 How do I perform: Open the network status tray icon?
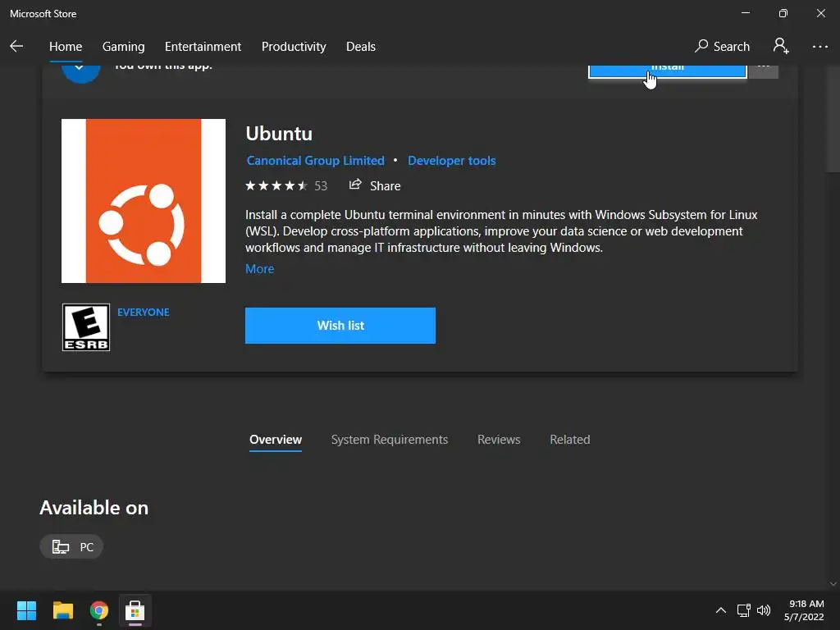743,610
